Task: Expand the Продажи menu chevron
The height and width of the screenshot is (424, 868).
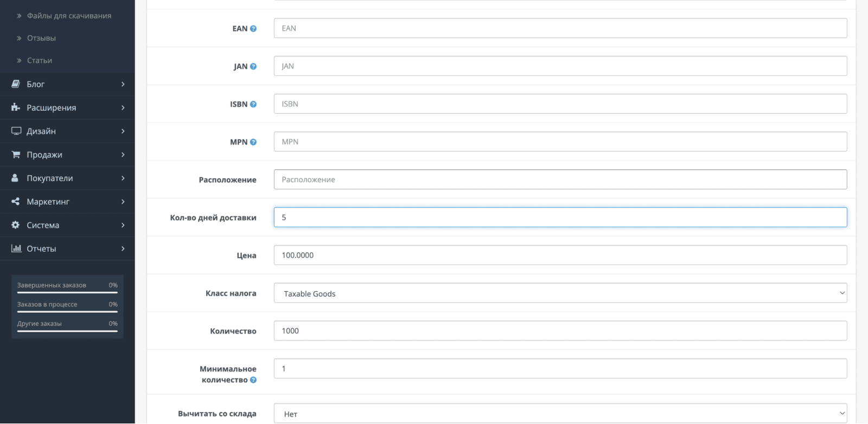Action: (123, 155)
